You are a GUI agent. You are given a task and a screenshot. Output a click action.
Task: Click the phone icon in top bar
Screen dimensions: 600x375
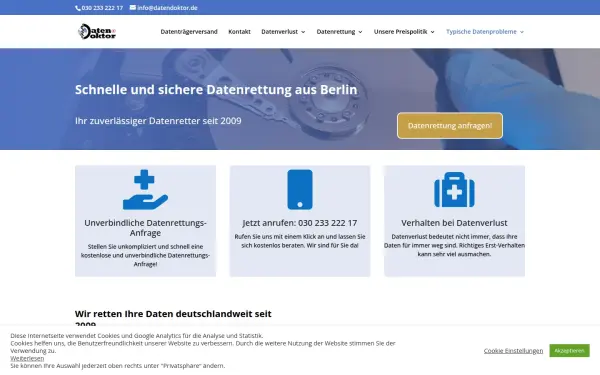tap(78, 8)
